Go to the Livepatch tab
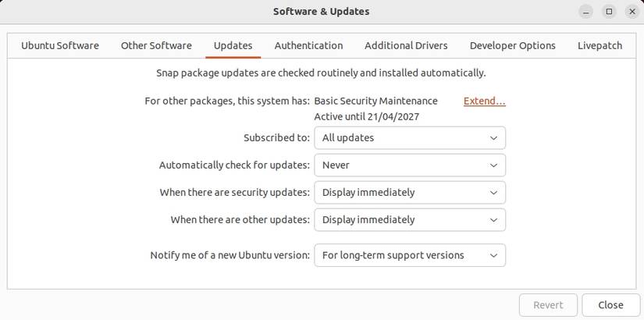This screenshot has width=644, height=320. pos(600,45)
